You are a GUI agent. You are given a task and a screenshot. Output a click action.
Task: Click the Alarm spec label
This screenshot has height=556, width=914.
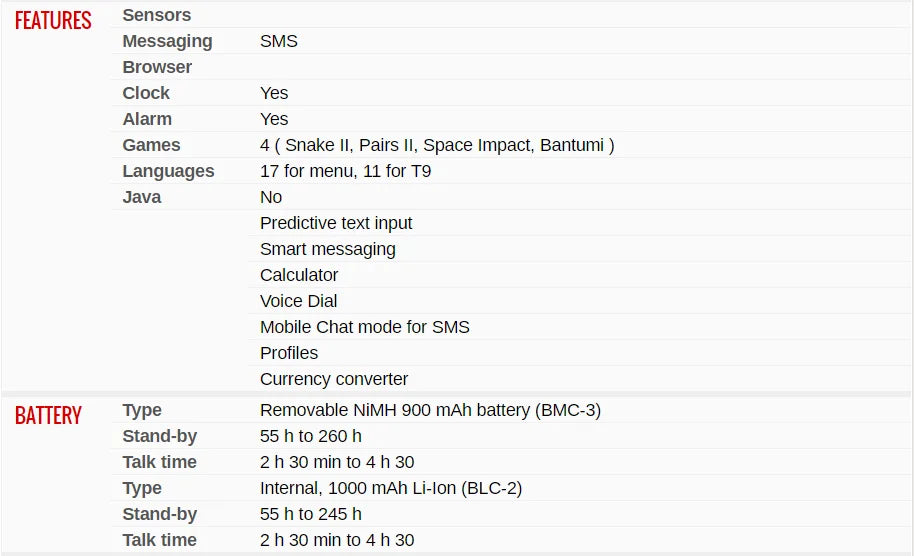(x=147, y=119)
